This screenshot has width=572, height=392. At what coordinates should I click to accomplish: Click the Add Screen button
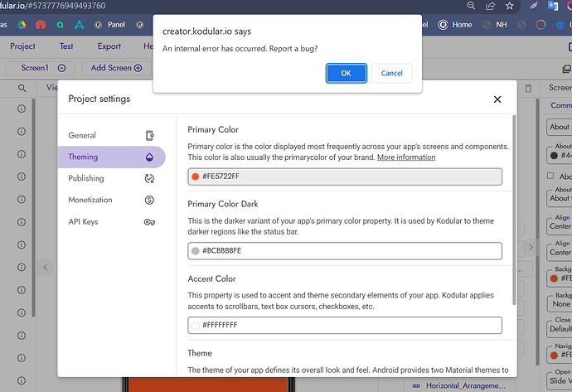(116, 68)
